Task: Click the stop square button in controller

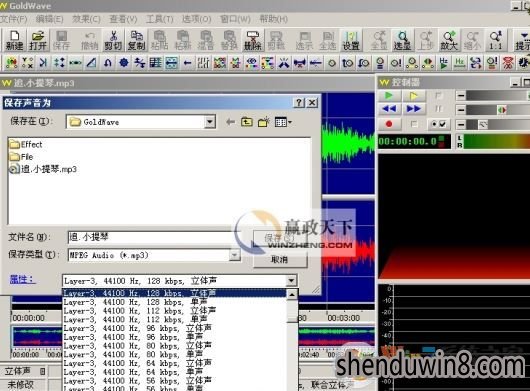Action: 439,96
